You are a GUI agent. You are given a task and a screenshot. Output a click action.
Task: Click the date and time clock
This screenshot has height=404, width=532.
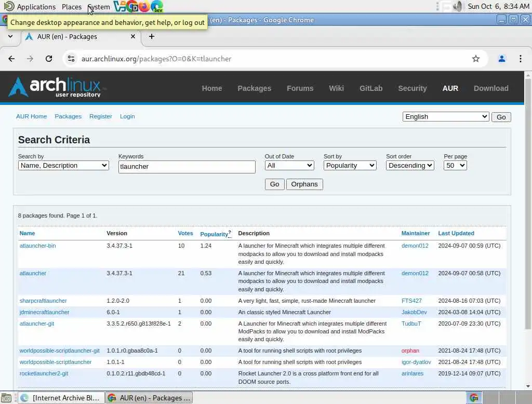498,6
